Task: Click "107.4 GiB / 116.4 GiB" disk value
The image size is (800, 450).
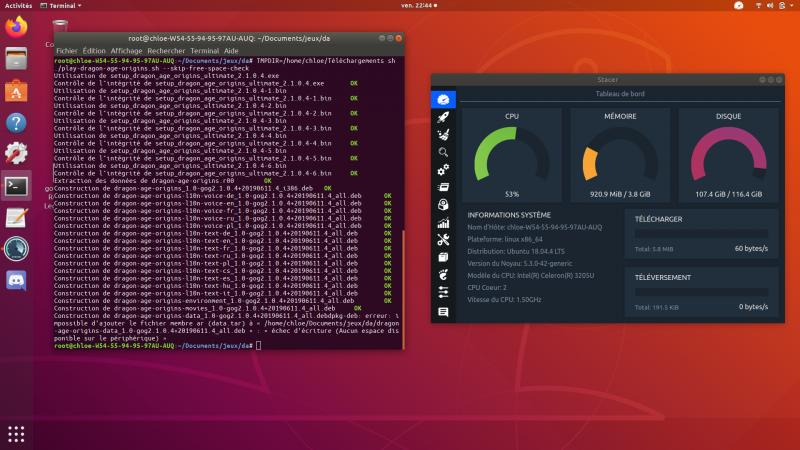Action: (728, 194)
